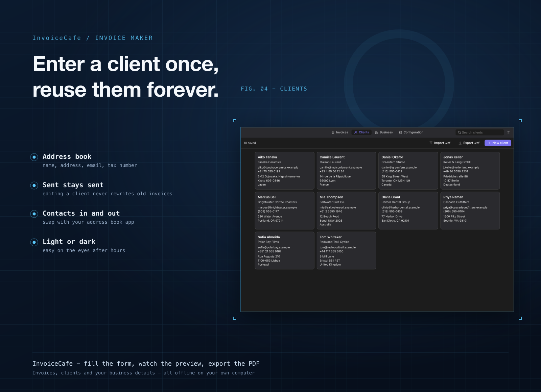The image size is (541, 392).
Task: Open the Business tab
Action: [x=384, y=132]
